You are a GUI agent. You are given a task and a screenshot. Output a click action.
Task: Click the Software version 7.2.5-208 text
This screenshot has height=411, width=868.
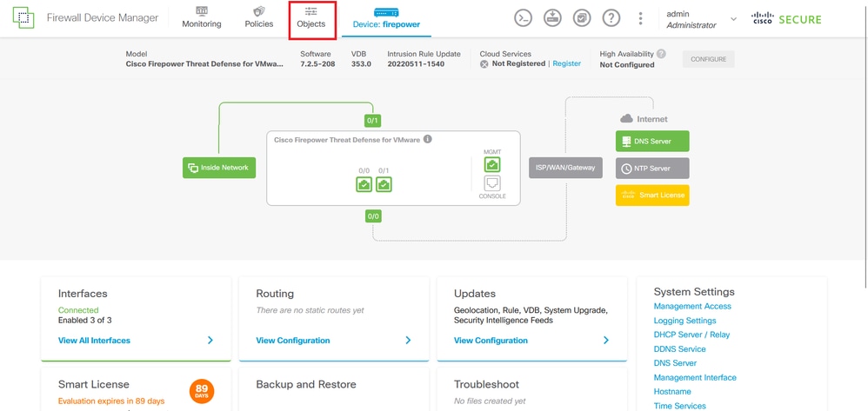pyautogui.click(x=317, y=64)
